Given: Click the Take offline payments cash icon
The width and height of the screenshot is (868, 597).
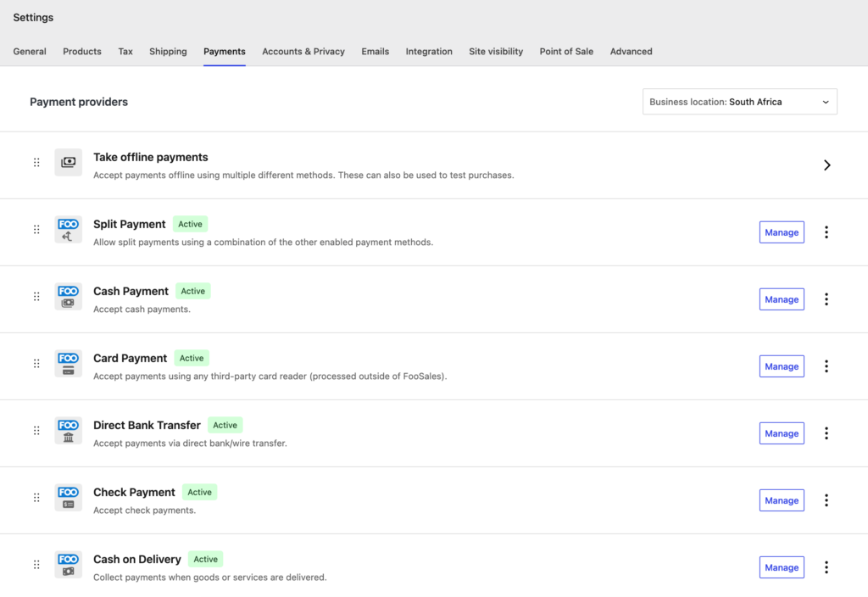Looking at the screenshot, I should (x=68, y=162).
